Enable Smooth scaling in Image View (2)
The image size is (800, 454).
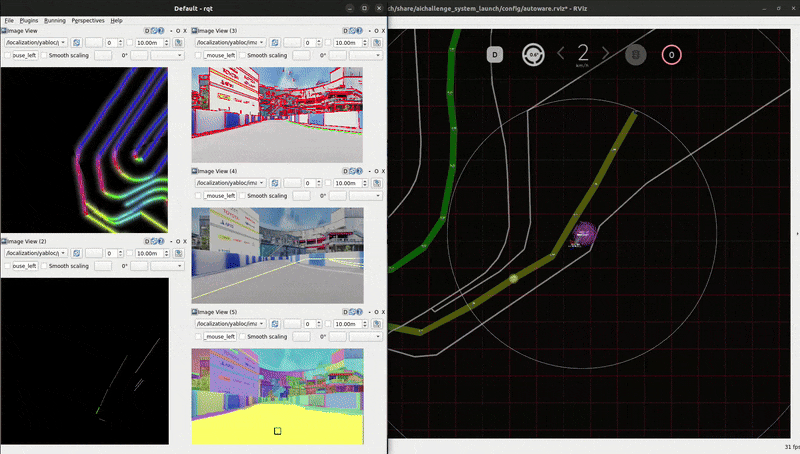click(44, 266)
